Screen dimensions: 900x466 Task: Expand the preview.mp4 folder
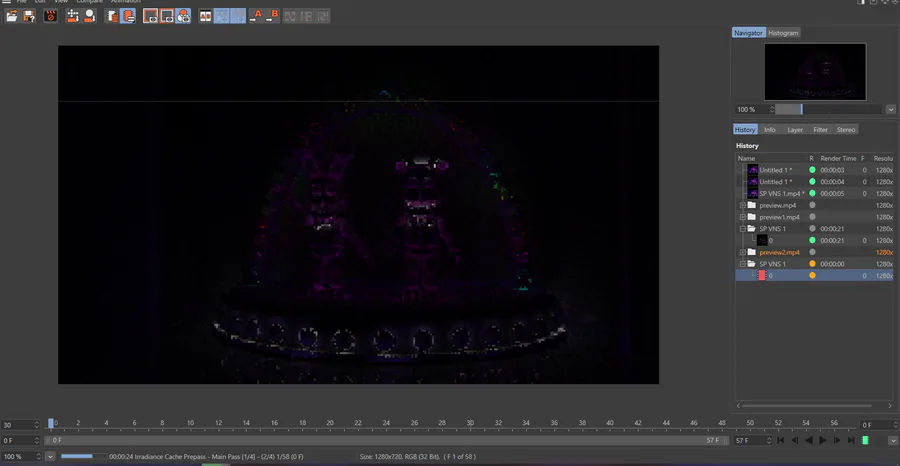tap(743, 205)
